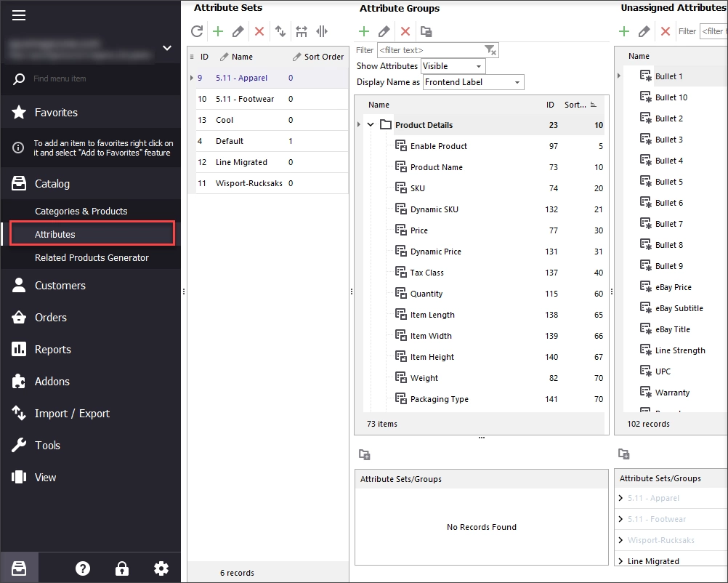This screenshot has width=728, height=583.
Task: Click the search magnifier icon
Action: pos(19,79)
